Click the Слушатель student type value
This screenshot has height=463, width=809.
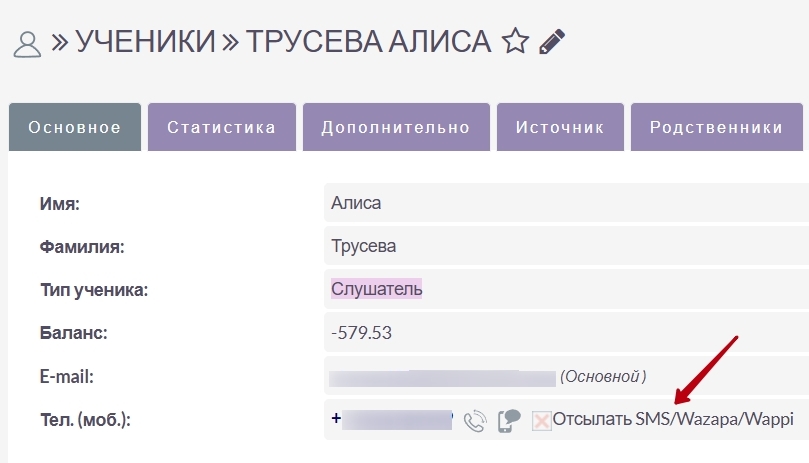tap(376, 289)
